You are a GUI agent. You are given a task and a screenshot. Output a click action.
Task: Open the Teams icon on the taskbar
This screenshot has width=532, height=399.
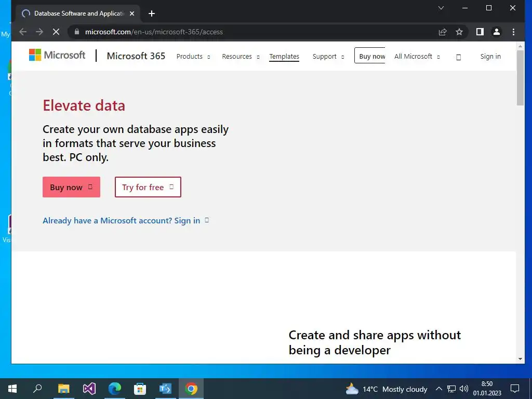click(166, 389)
